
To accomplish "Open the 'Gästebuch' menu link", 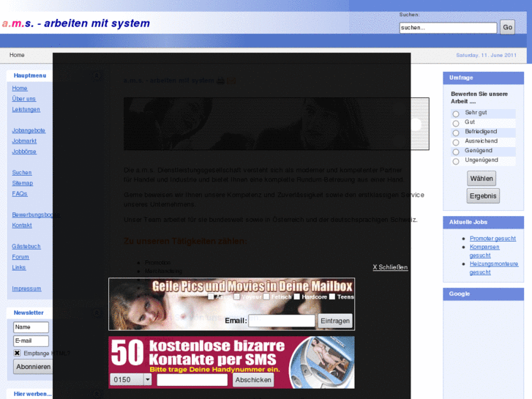I will click(x=26, y=246).
